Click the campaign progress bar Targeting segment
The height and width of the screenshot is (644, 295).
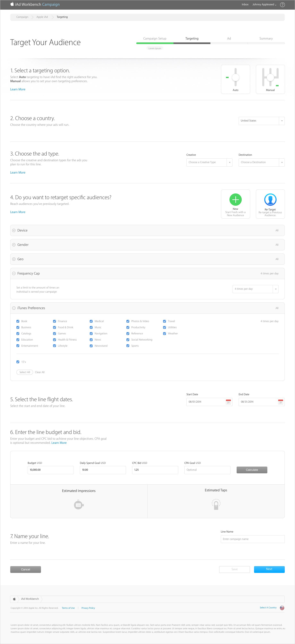[192, 43]
